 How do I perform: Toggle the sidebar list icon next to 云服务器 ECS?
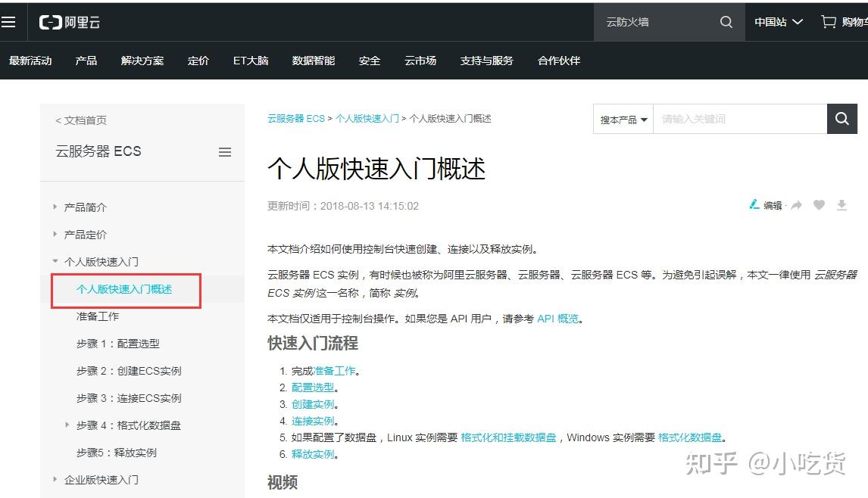(x=225, y=151)
